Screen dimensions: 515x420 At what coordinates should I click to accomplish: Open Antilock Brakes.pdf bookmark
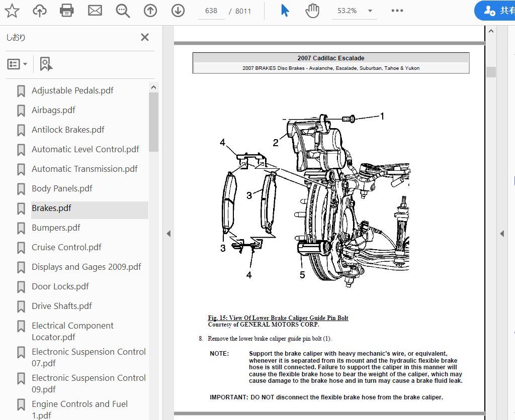68,130
